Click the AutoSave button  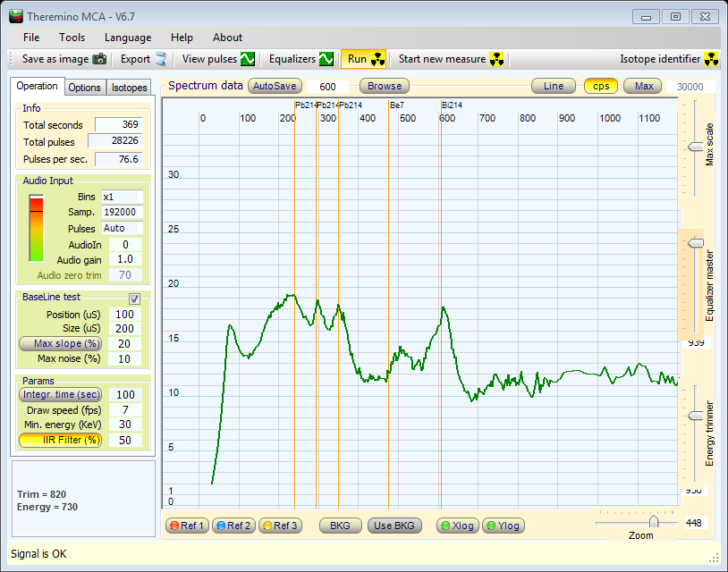click(x=274, y=87)
